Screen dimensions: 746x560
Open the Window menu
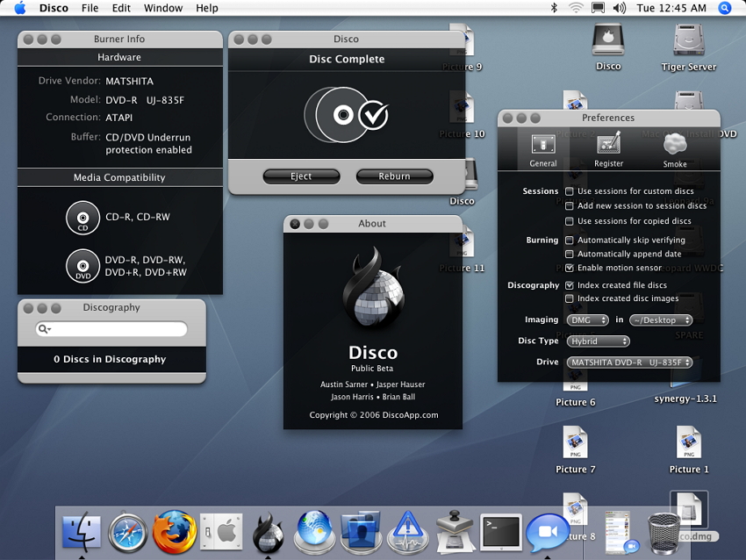163,8
